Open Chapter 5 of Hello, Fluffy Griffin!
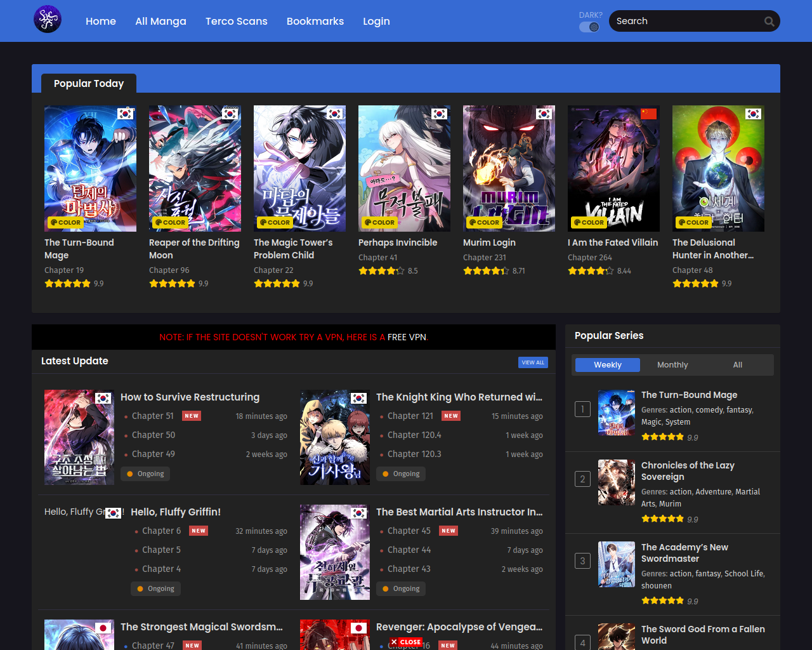 (161, 550)
